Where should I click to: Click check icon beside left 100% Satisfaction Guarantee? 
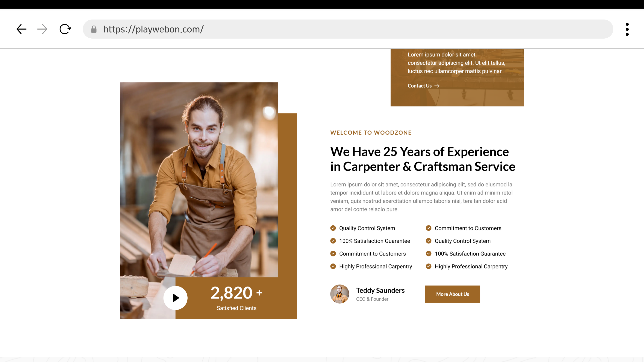[x=333, y=241]
